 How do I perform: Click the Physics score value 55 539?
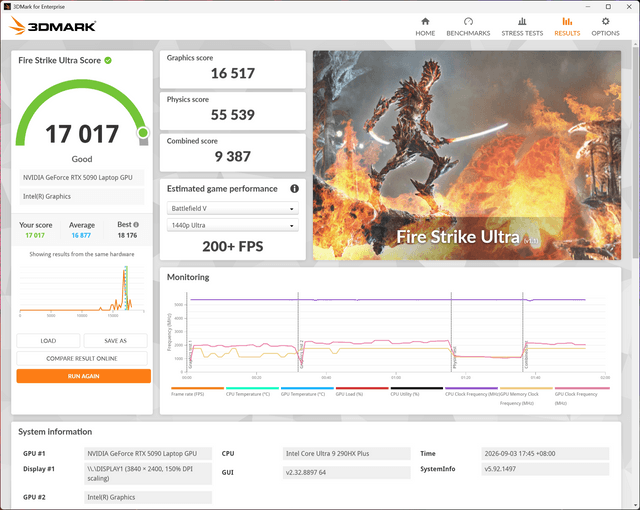pyautogui.click(x=233, y=115)
